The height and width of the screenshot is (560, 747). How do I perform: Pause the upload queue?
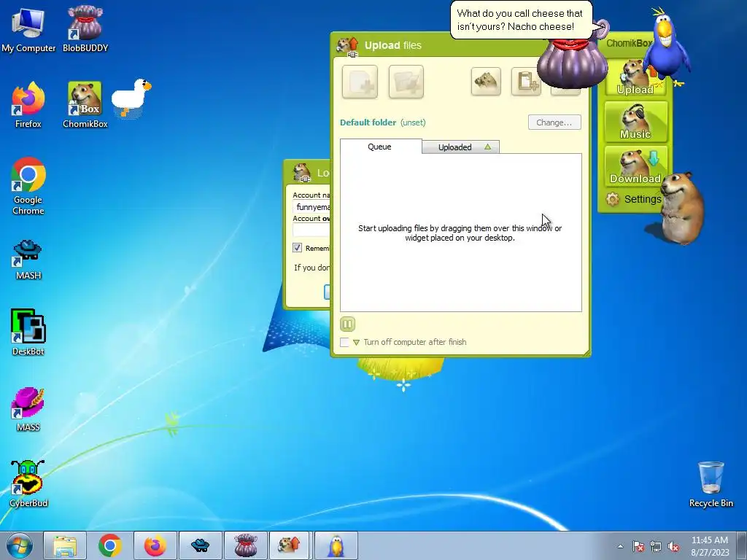click(x=347, y=324)
